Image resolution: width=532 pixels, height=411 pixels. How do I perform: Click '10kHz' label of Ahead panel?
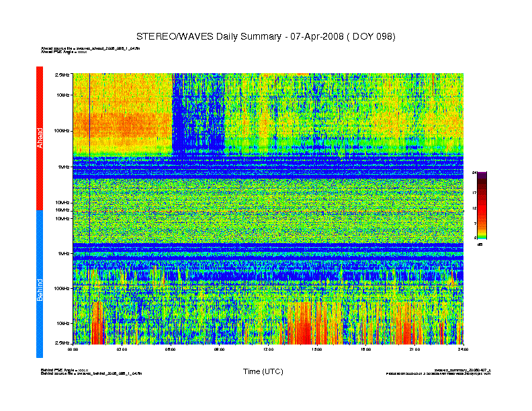(x=63, y=95)
